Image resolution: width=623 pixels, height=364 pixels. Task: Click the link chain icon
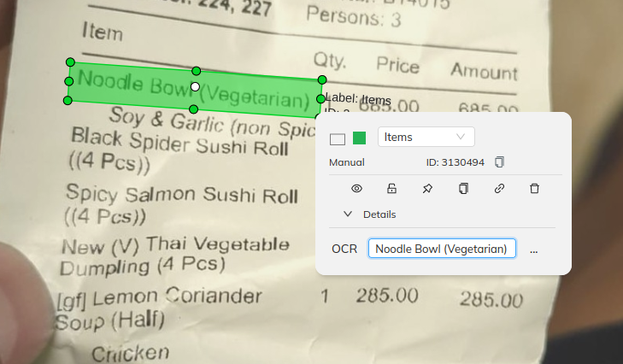pyautogui.click(x=499, y=188)
